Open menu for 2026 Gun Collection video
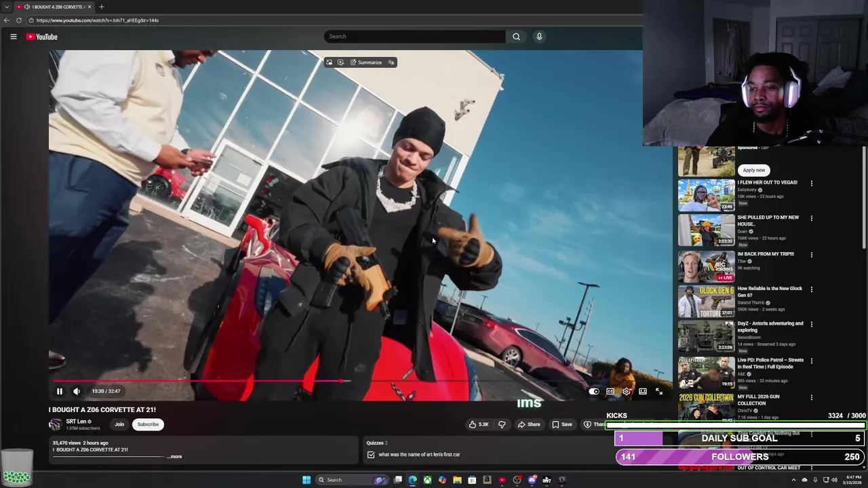The height and width of the screenshot is (488, 868). [x=812, y=397]
